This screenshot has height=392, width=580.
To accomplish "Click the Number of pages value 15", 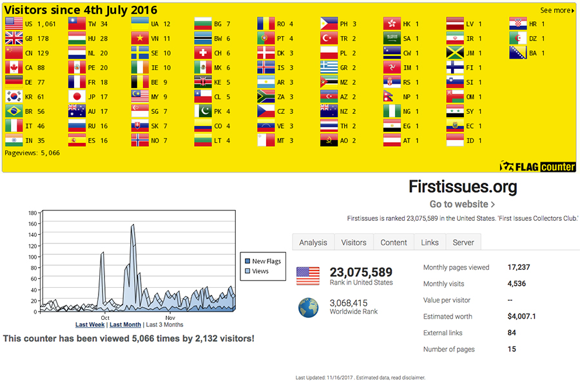I will pos(512,349).
